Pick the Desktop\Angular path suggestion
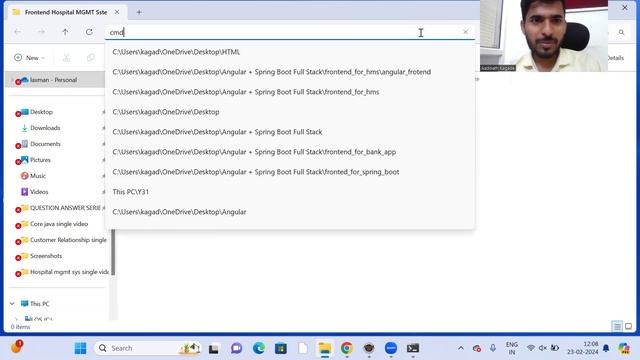This screenshot has height=360, width=640. point(290,212)
